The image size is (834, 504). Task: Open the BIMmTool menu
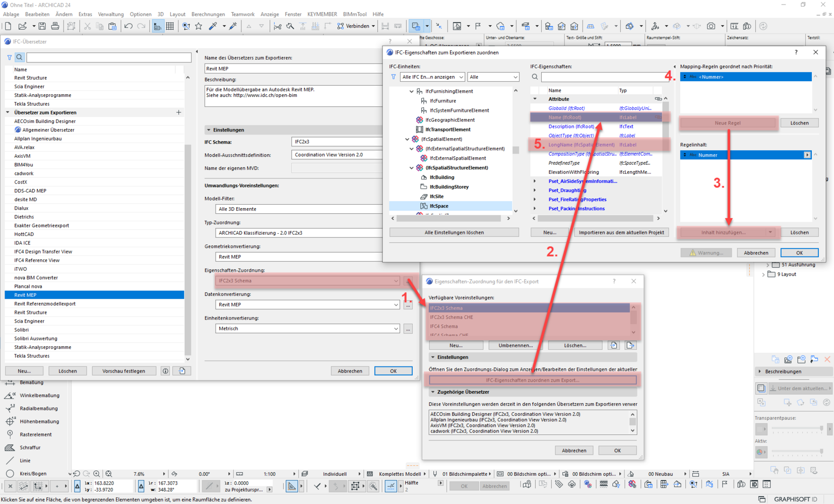[355, 14]
